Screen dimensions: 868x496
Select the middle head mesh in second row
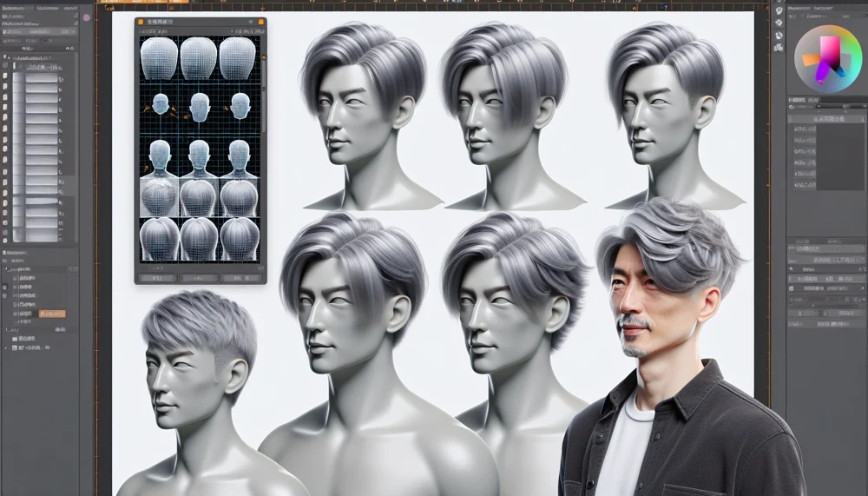(199, 106)
